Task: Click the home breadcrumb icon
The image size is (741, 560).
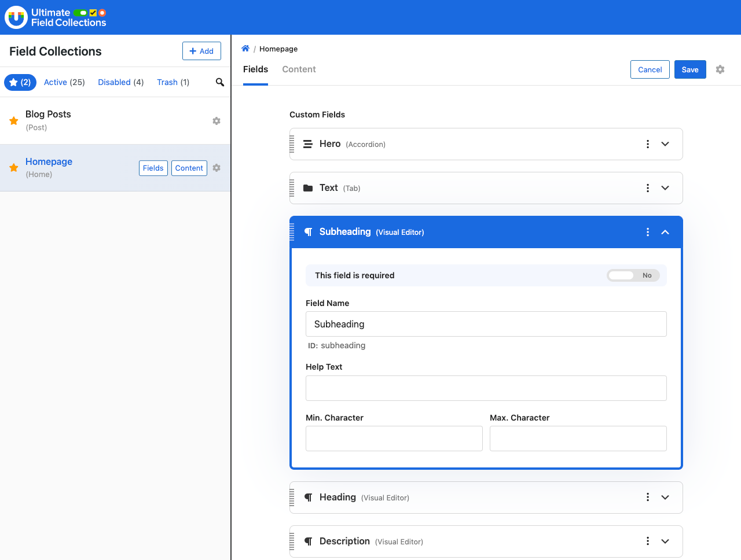Action: click(245, 49)
